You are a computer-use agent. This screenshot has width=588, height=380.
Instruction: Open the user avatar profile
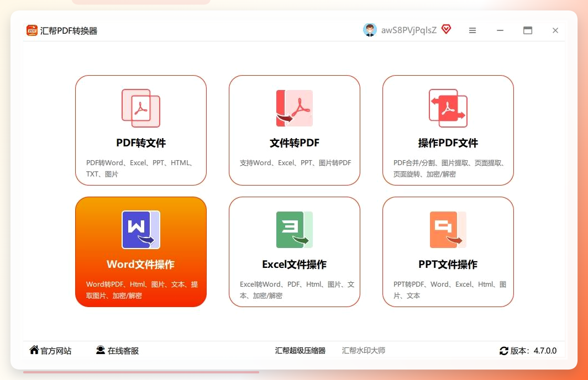pos(370,30)
